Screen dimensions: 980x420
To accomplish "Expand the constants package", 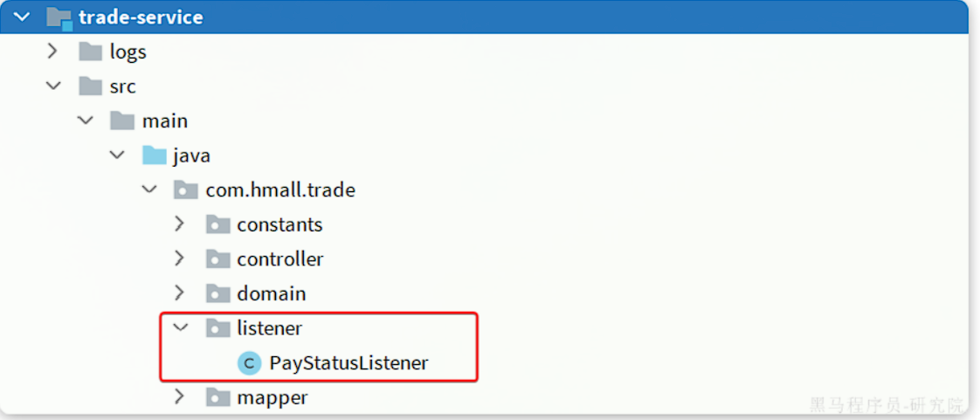I will point(179,224).
